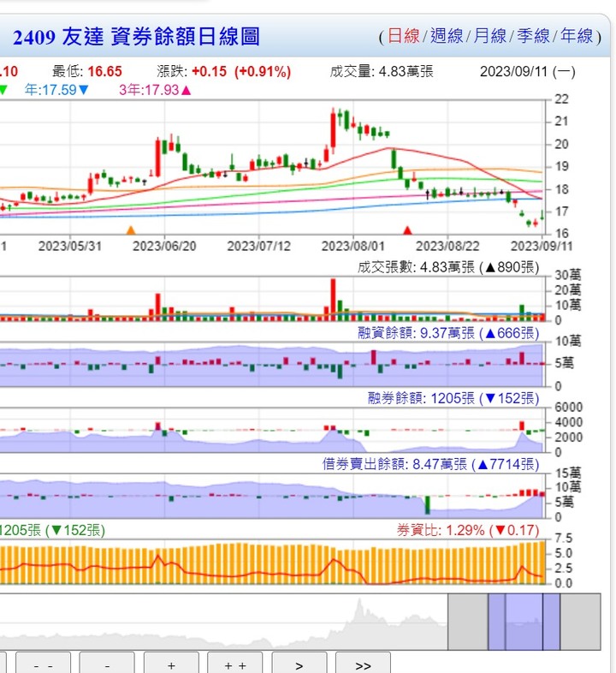Click the 2023/07/12 axis date
Image resolution: width=616 pixels, height=673 pixels.
258,246
